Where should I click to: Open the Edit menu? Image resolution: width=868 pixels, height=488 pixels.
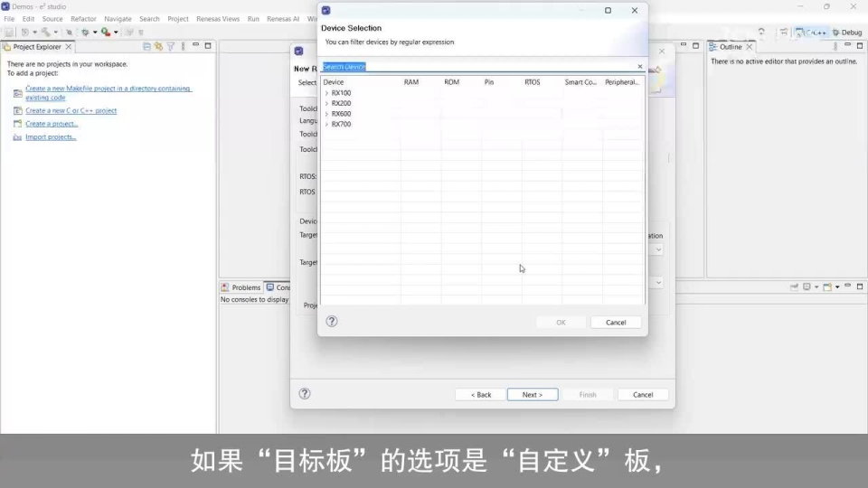(28, 19)
